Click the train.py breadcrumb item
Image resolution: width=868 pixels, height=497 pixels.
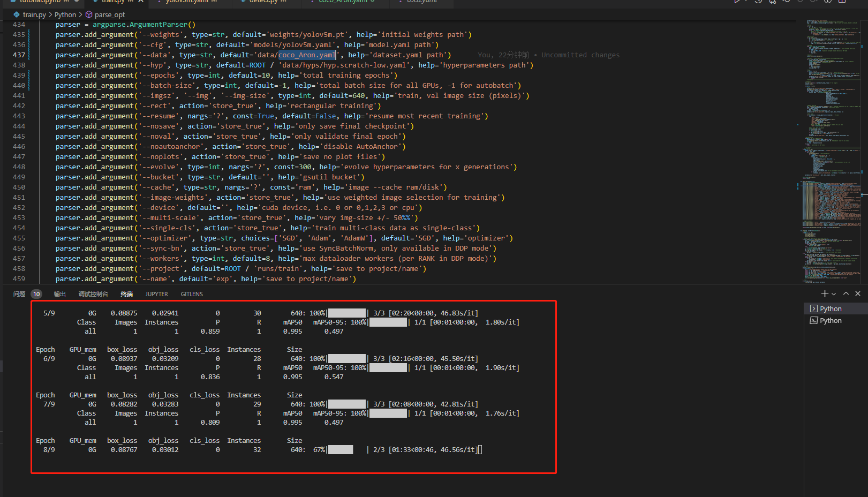pyautogui.click(x=34, y=14)
